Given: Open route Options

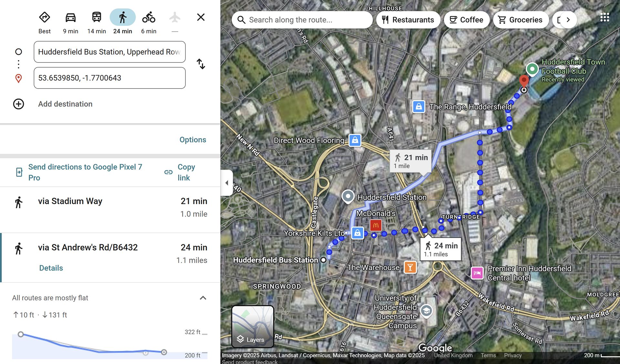Looking at the screenshot, I should coord(193,140).
